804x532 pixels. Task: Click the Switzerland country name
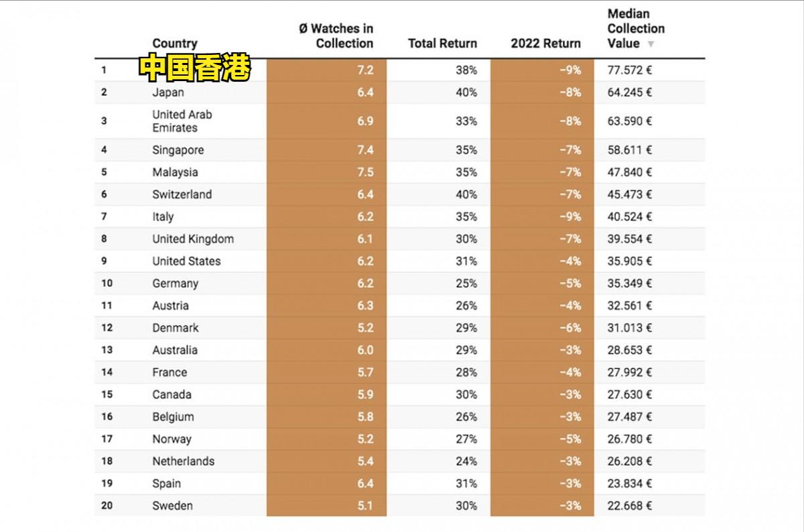click(182, 194)
